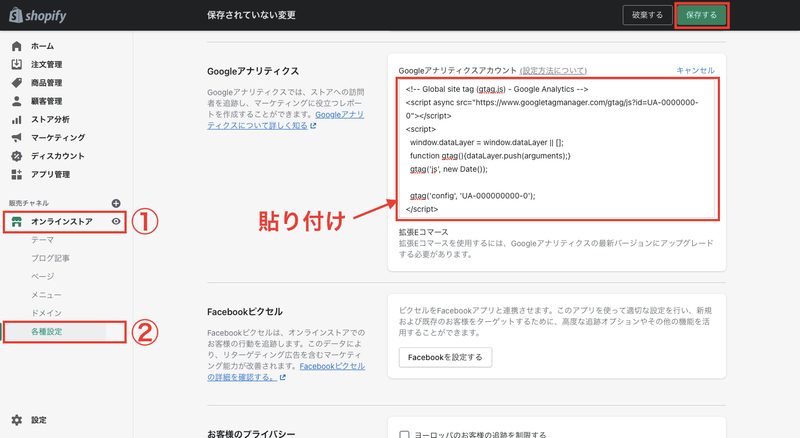
Task: Go to ドメイン submenu
Action: (46, 313)
